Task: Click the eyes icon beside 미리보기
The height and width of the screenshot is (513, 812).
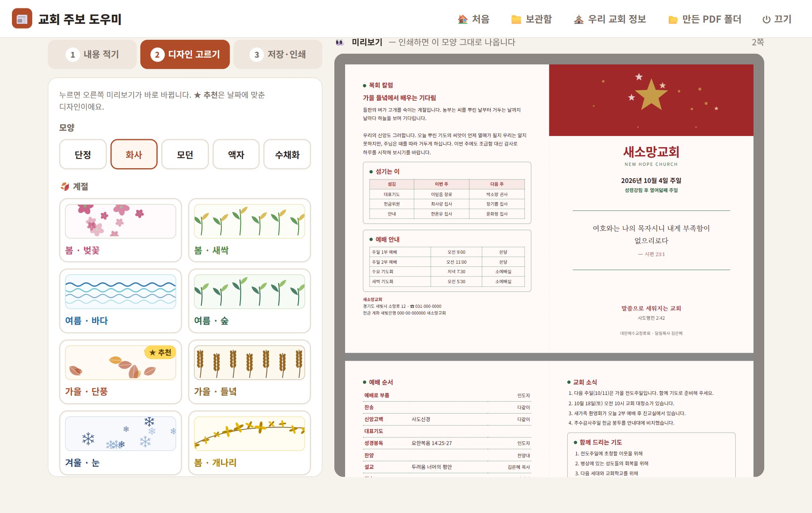Action: 340,42
